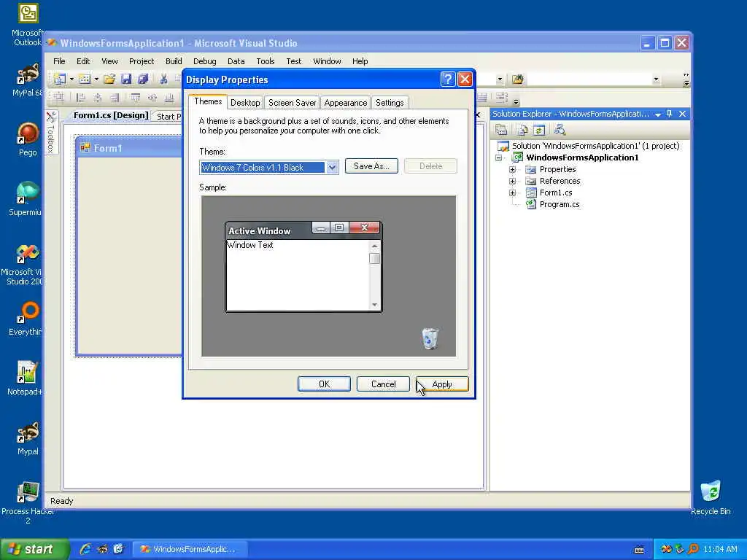
Task: Click the Form1 title bar in designer
Action: [128, 148]
